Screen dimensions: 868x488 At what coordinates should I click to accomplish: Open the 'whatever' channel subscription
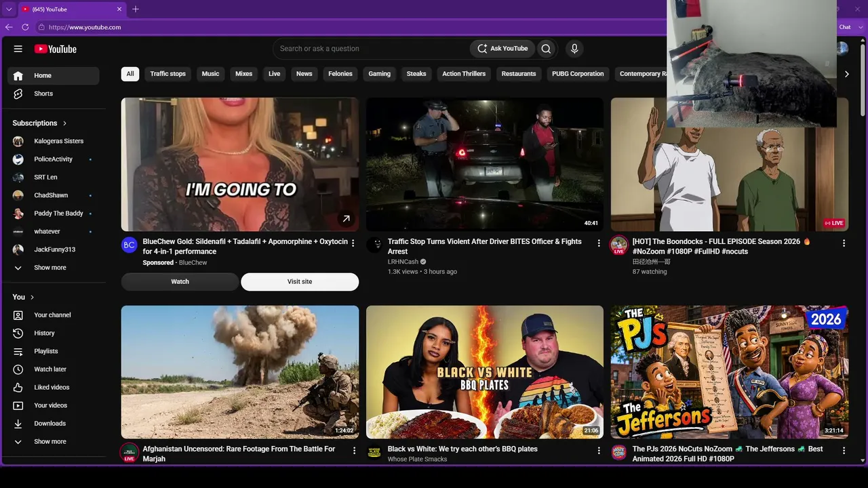click(x=54, y=231)
